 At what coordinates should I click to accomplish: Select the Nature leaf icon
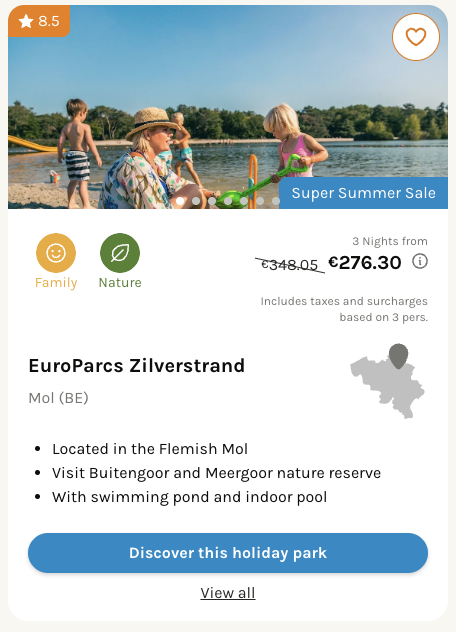(120, 253)
